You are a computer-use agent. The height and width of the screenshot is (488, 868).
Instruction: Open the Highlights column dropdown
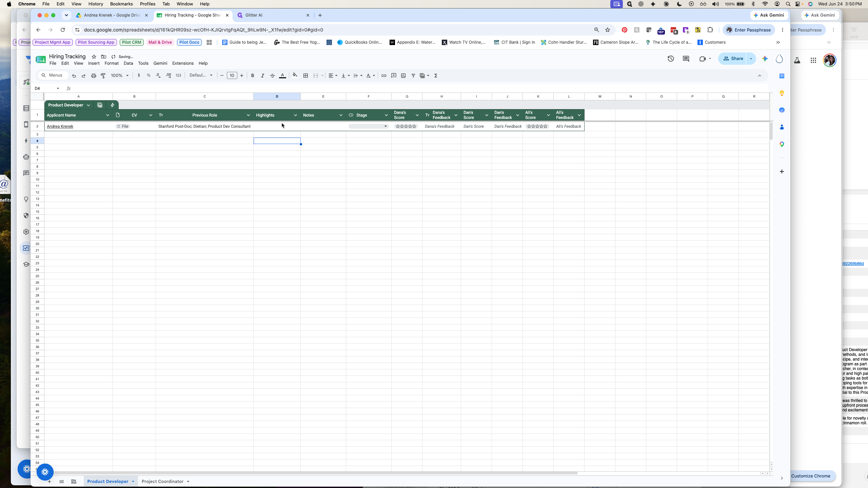295,115
